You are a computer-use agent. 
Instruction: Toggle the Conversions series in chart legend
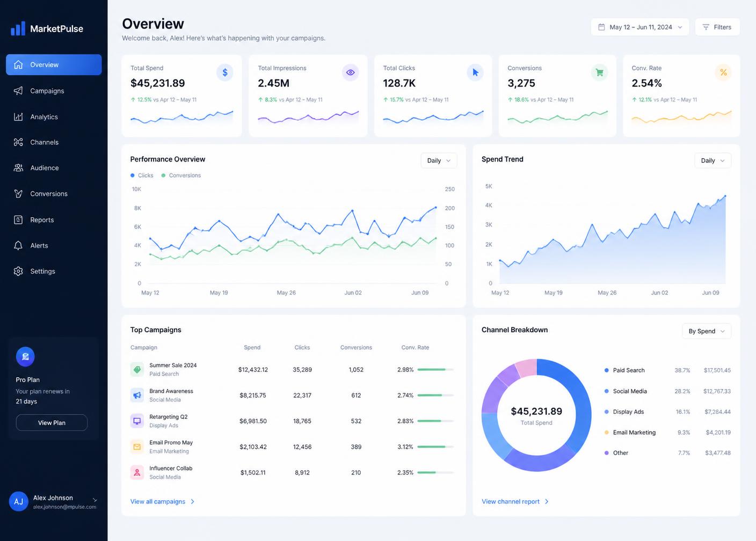(181, 176)
